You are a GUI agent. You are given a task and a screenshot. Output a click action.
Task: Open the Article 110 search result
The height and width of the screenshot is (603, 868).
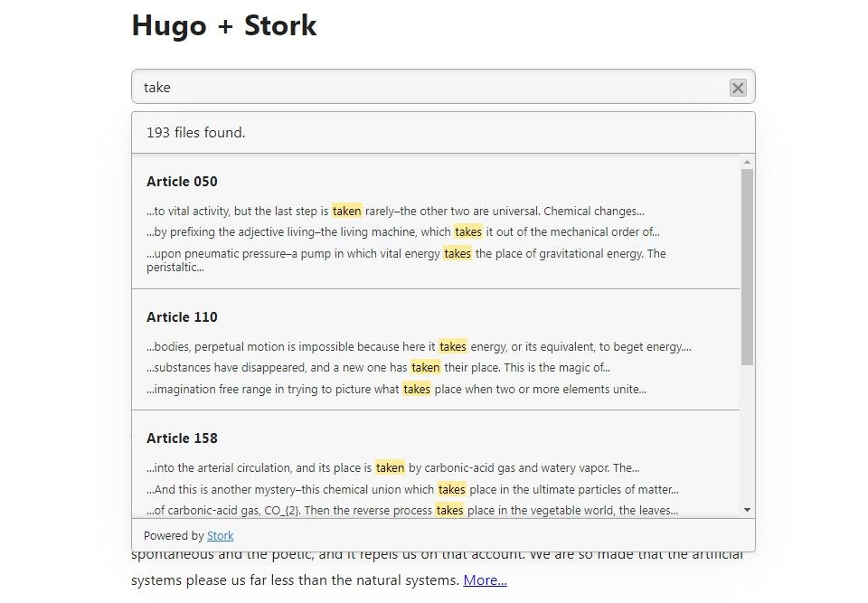(182, 317)
